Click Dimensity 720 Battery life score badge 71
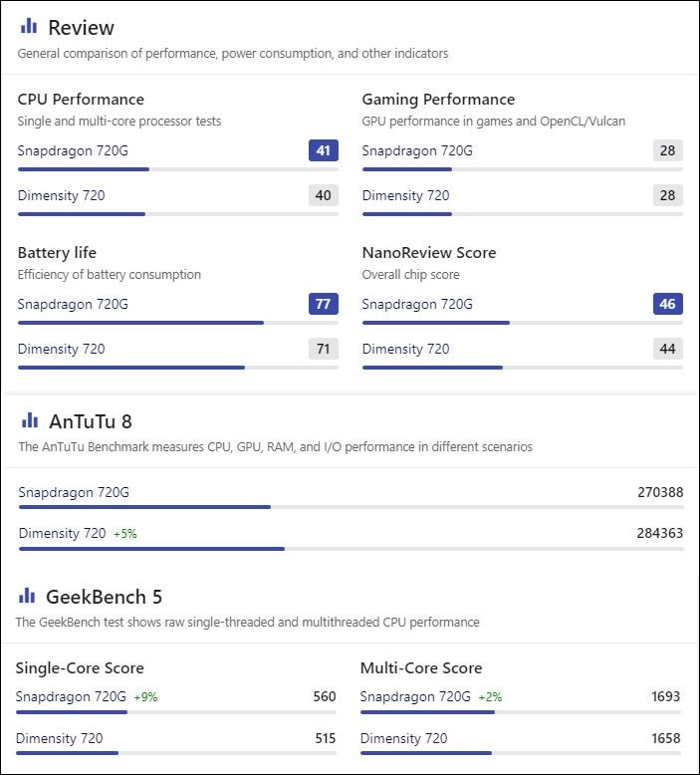This screenshot has height=775, width=700. click(x=323, y=349)
